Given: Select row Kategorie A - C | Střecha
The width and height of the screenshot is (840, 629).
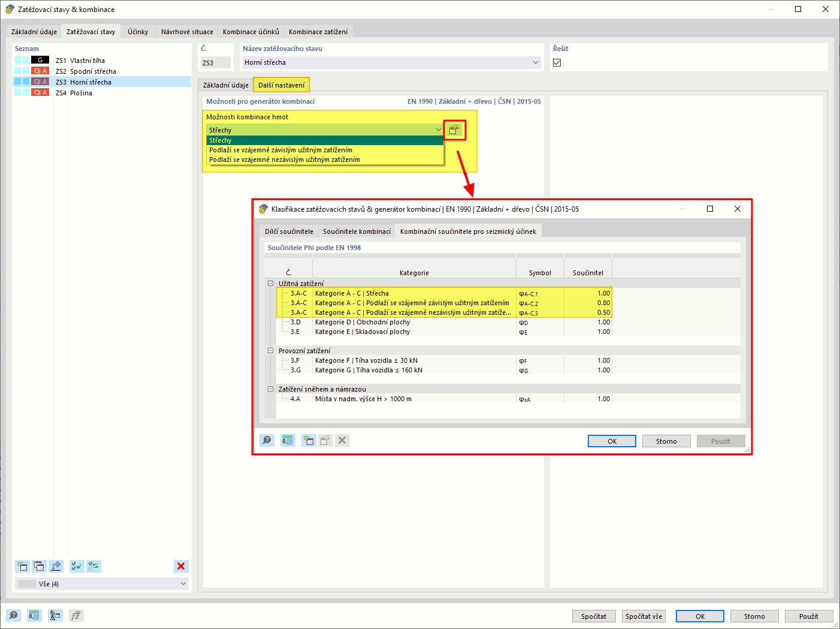Looking at the screenshot, I should coord(444,293).
